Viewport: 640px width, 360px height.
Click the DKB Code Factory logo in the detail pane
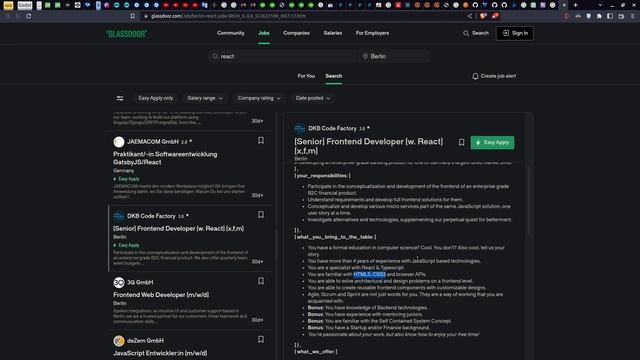click(x=300, y=129)
